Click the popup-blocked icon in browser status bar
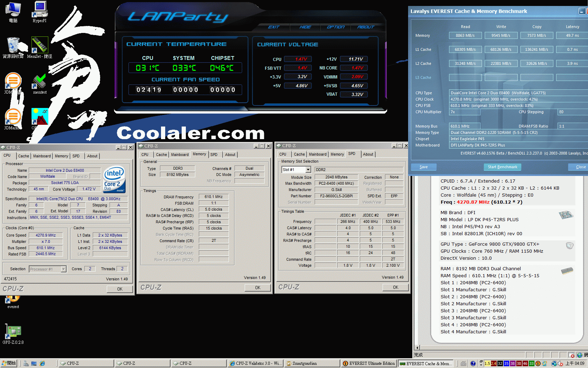Screen dimensions: 588x368 pyautogui.click(x=572, y=355)
